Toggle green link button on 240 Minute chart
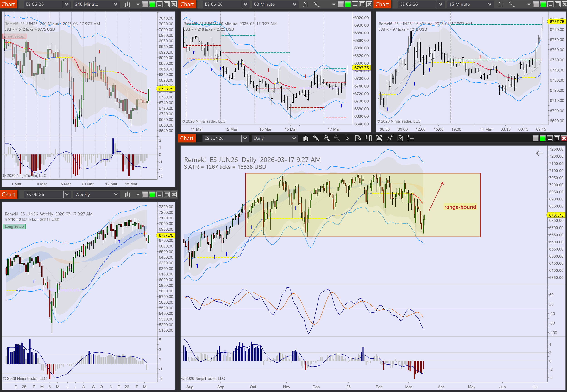The image size is (567, 392). [x=152, y=4]
